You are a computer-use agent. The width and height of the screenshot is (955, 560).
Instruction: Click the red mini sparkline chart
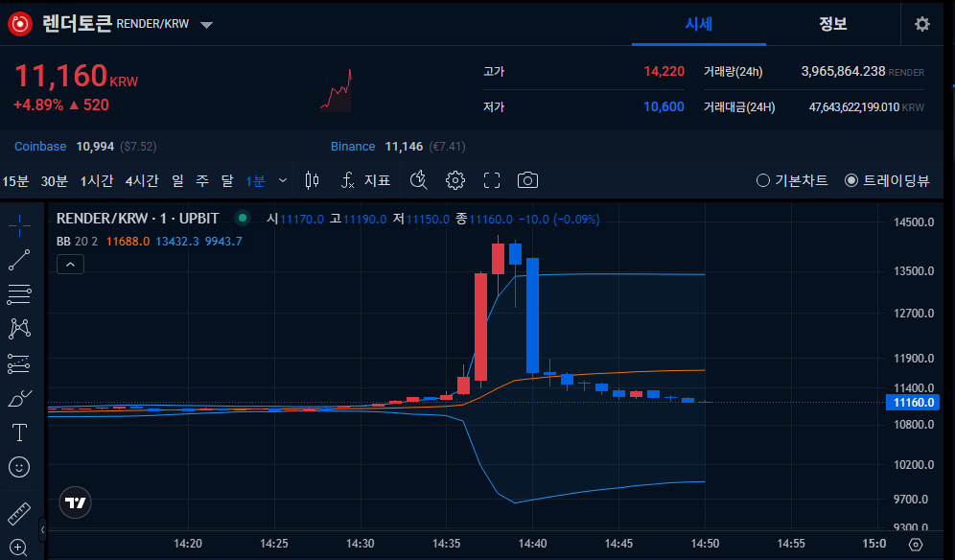337,90
